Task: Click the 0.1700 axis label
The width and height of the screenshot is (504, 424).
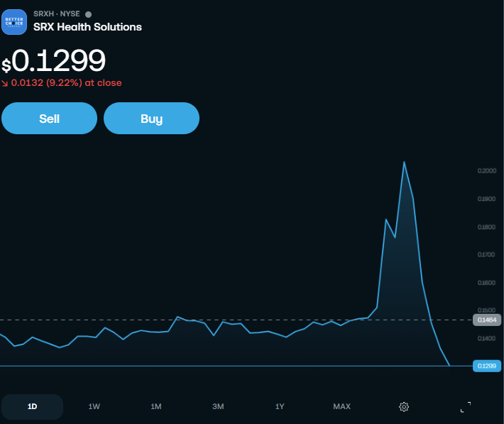Action: click(x=486, y=255)
